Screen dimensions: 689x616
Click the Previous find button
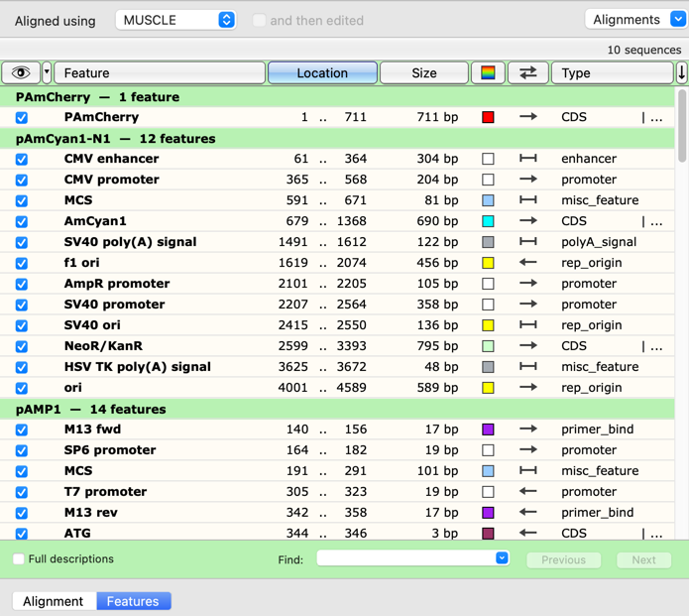tap(564, 559)
